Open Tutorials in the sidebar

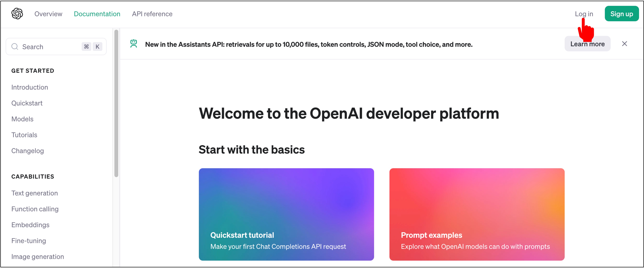[x=24, y=135]
